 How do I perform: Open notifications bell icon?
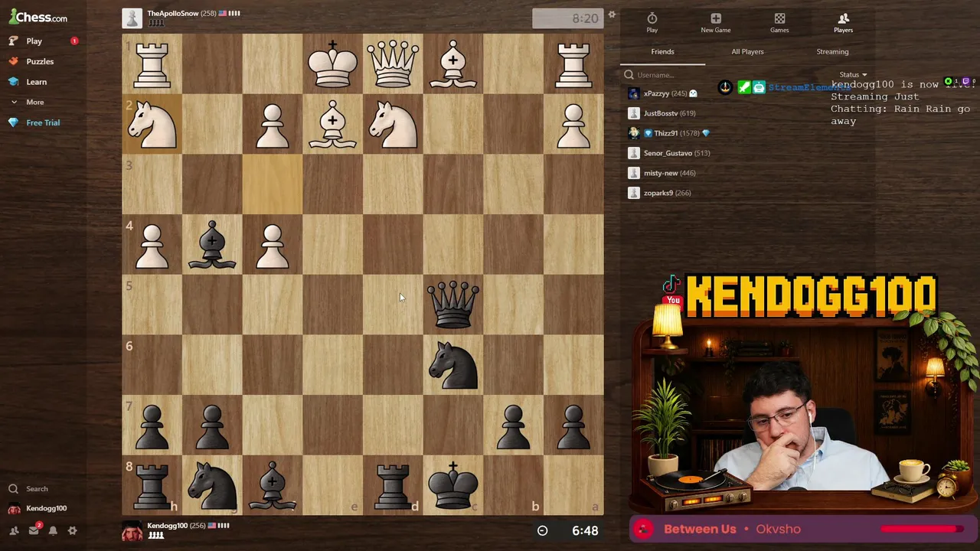(x=53, y=530)
